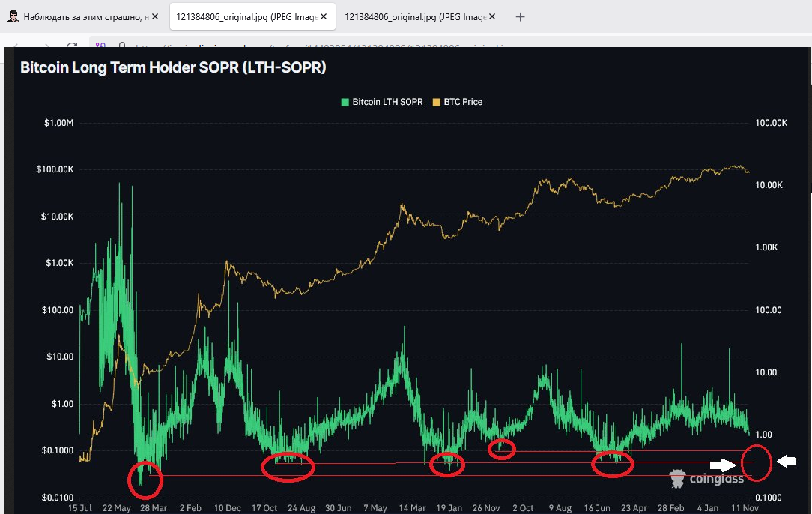Click the green Bitcoin LTH SOPR legend swatch
This screenshot has height=514, width=812.
click(345, 102)
